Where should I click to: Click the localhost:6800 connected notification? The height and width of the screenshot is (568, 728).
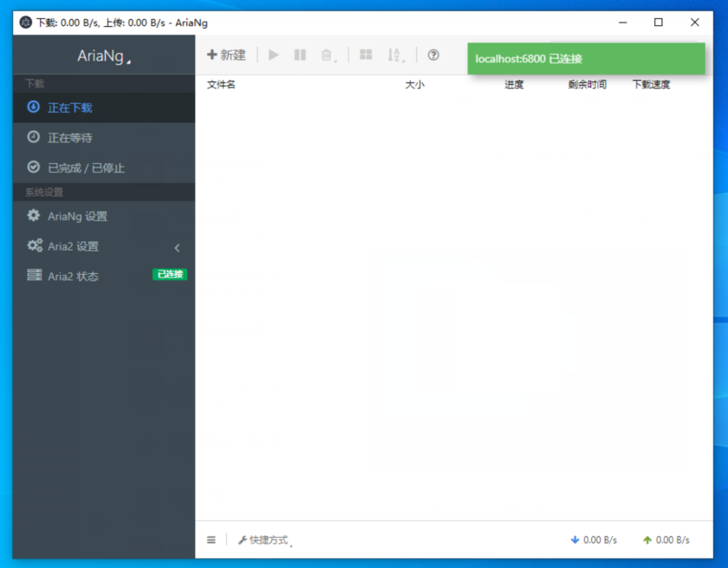[587, 58]
